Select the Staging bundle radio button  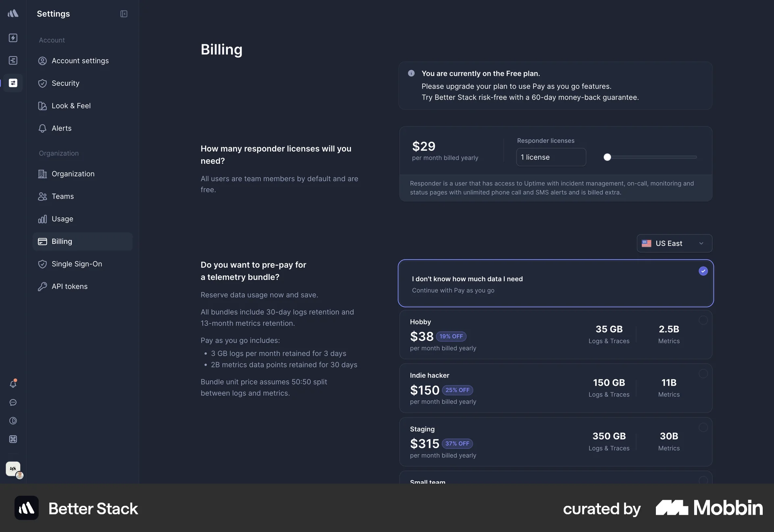click(x=703, y=427)
